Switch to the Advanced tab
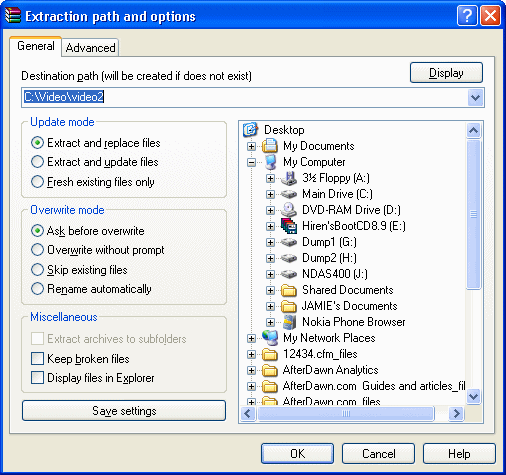 (x=90, y=48)
